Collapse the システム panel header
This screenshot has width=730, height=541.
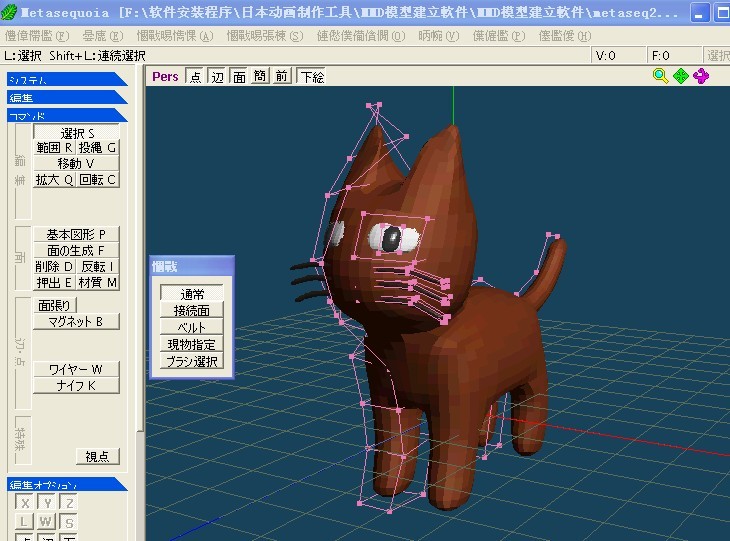point(67,79)
